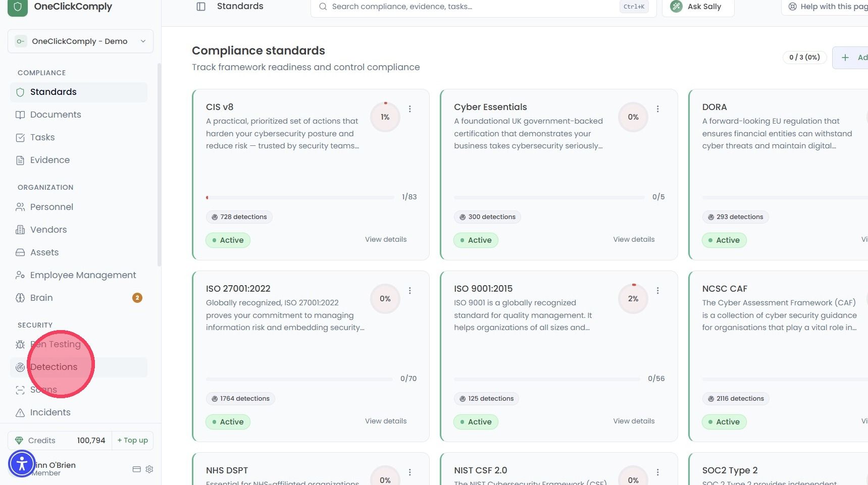Open ISO 27001:2022 three-dot options menu

(x=410, y=290)
